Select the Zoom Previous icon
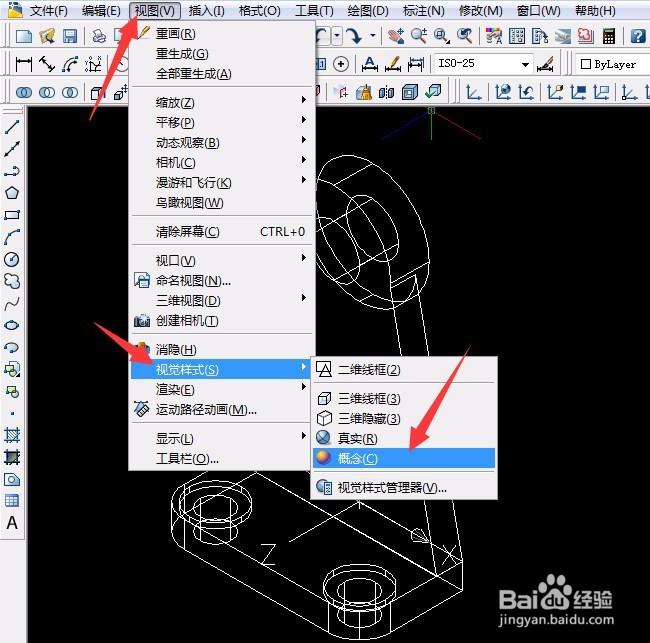 pos(465,36)
